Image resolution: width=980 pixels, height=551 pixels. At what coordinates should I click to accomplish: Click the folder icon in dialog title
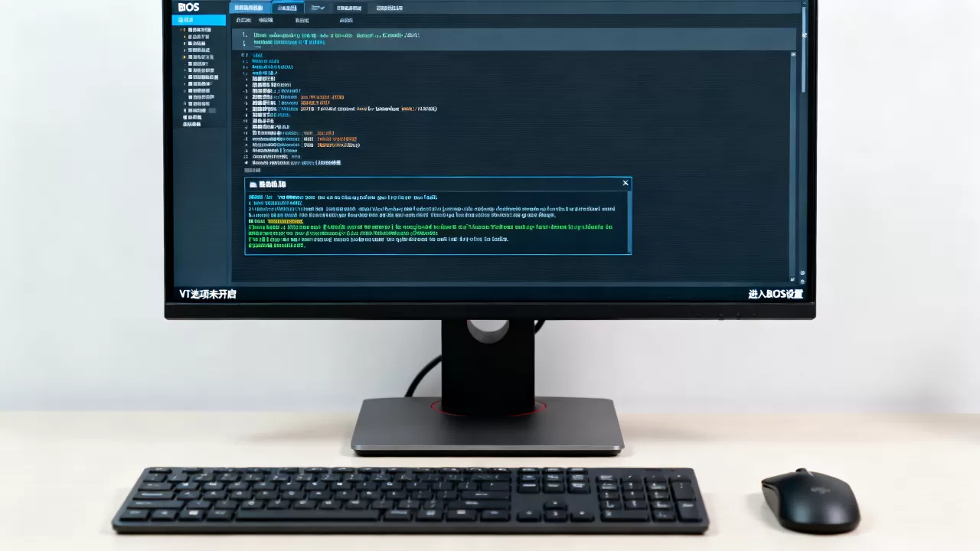coord(253,184)
